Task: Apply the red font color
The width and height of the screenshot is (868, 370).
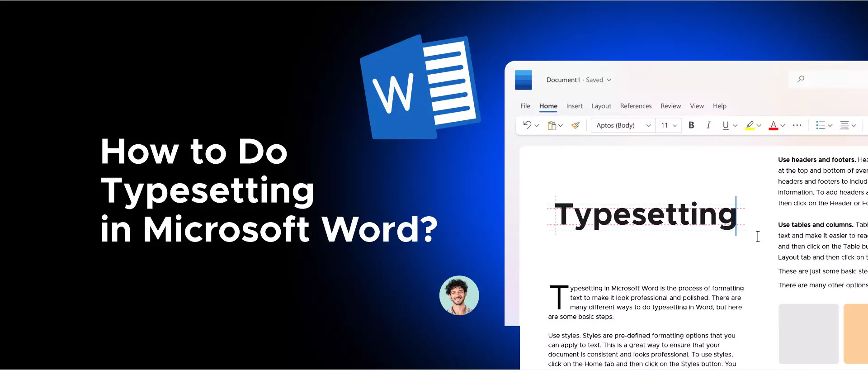Action: click(774, 125)
